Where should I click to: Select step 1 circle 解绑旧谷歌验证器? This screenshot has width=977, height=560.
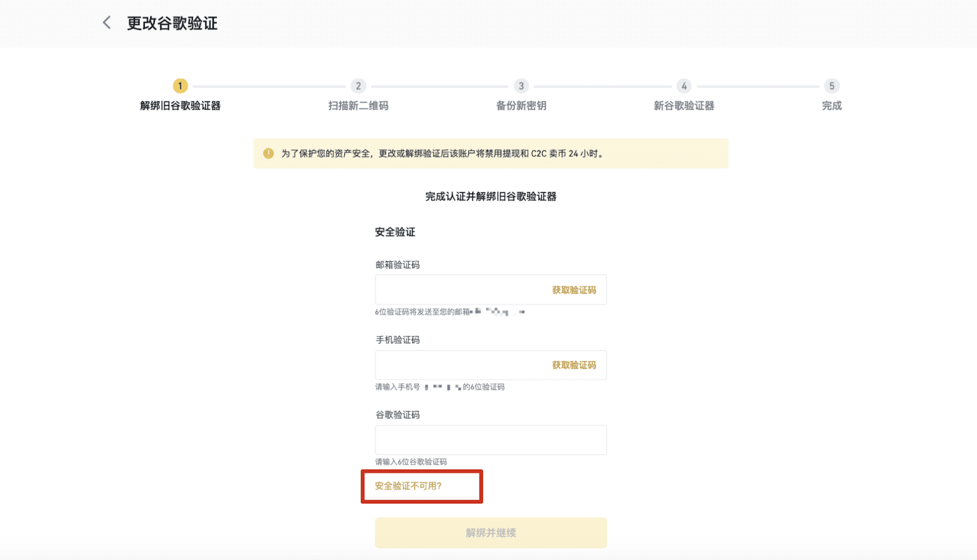click(180, 86)
